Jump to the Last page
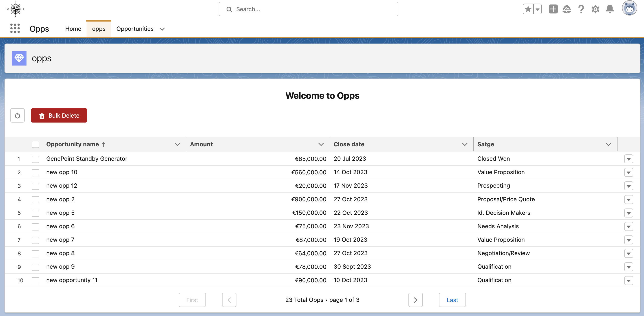644x316 pixels. click(x=452, y=300)
